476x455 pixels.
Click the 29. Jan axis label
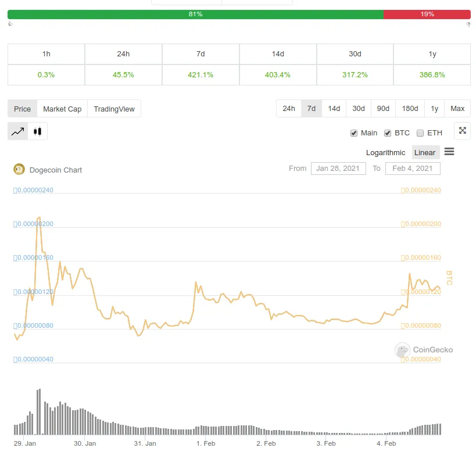click(x=25, y=443)
